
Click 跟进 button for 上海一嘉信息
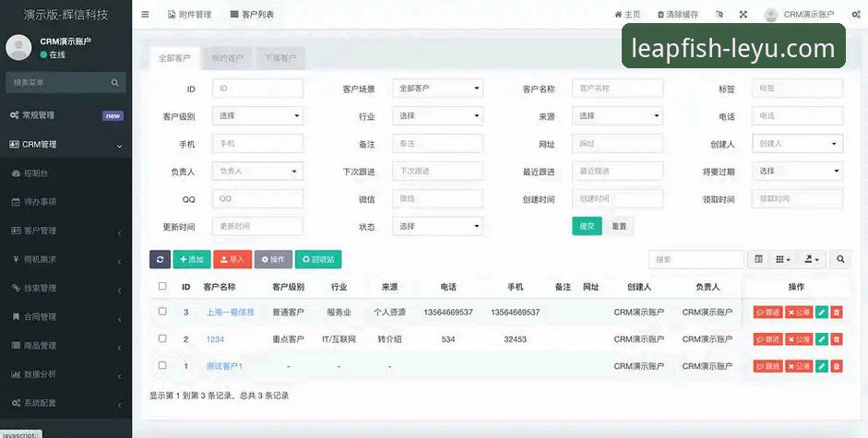[767, 313]
